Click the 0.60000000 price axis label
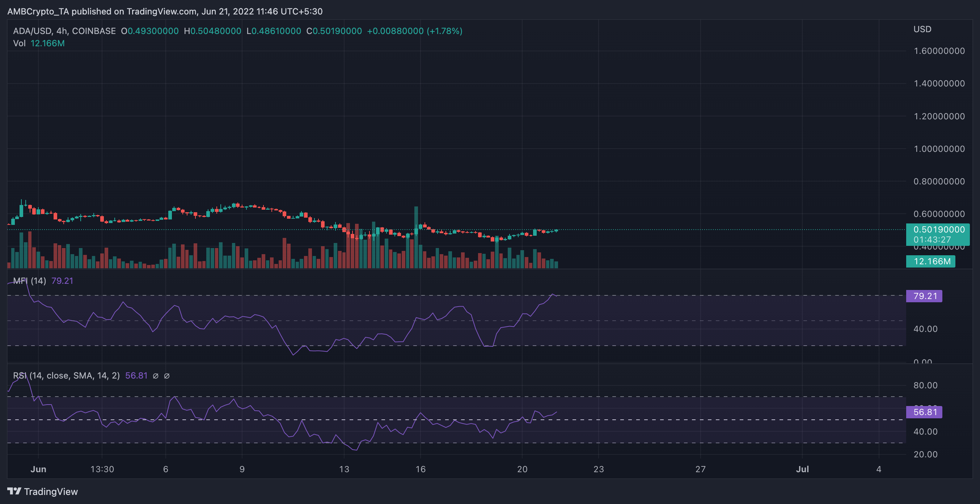 [x=939, y=214]
